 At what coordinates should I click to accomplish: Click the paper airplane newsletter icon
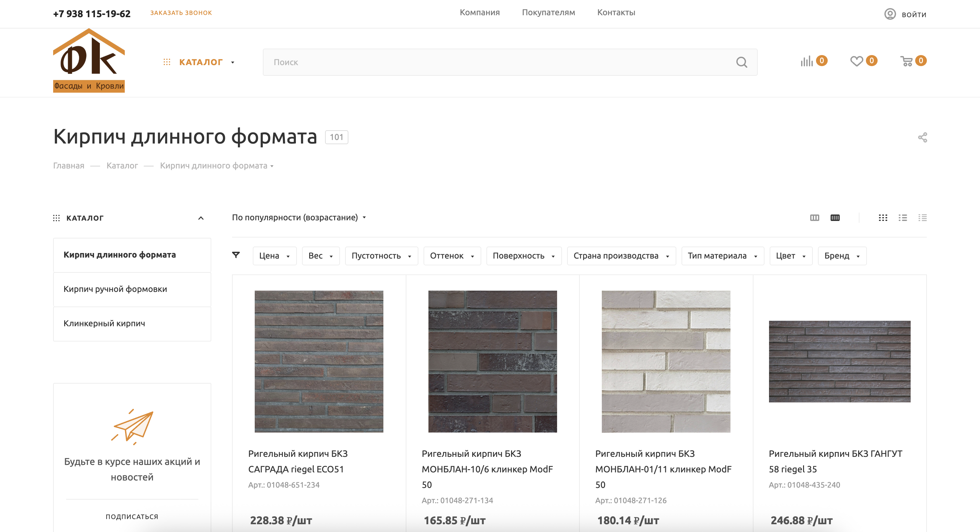point(132,427)
